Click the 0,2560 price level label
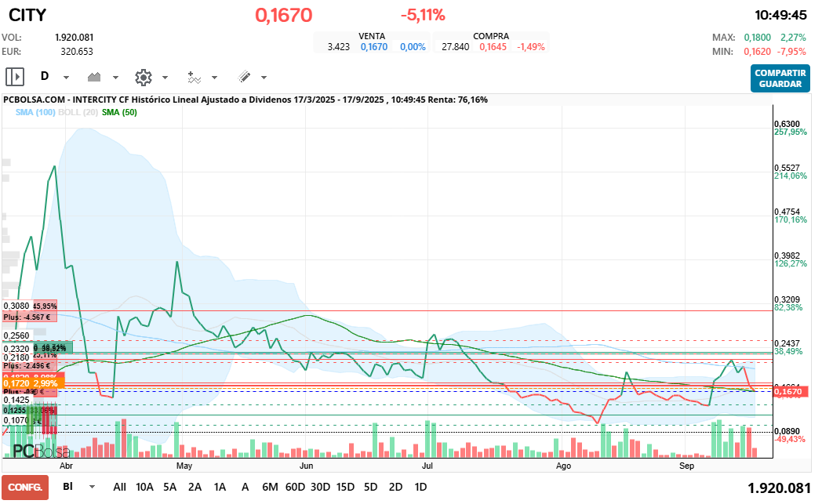 tap(16, 335)
